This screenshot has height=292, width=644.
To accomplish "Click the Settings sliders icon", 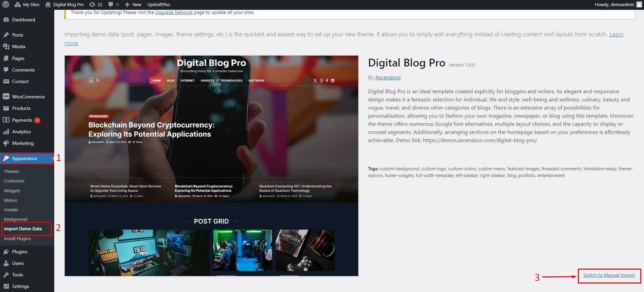I will [6, 286].
